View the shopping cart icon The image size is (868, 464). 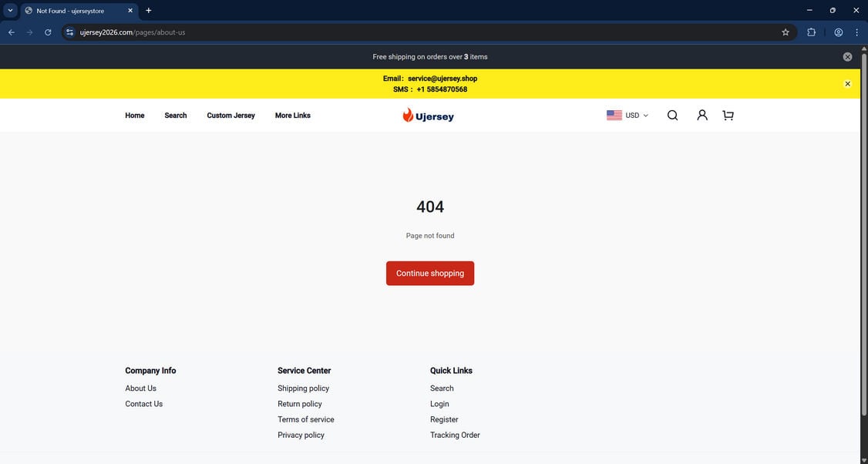[727, 115]
